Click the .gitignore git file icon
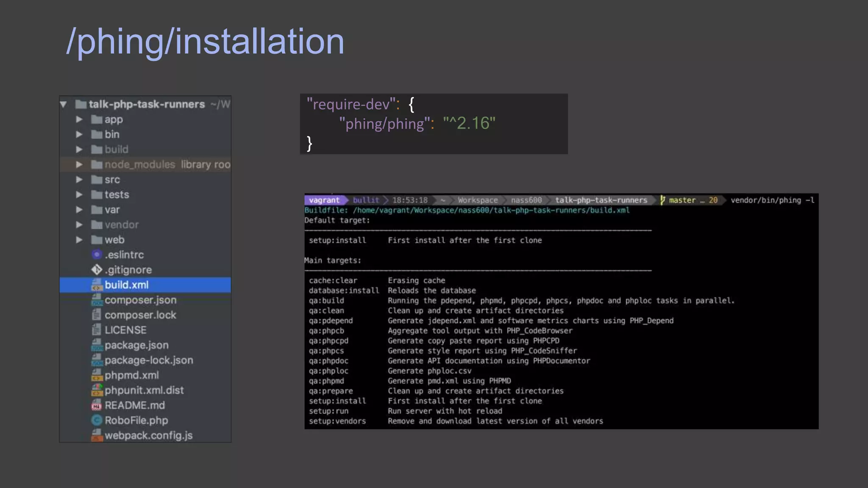868x488 pixels. pos(97,270)
